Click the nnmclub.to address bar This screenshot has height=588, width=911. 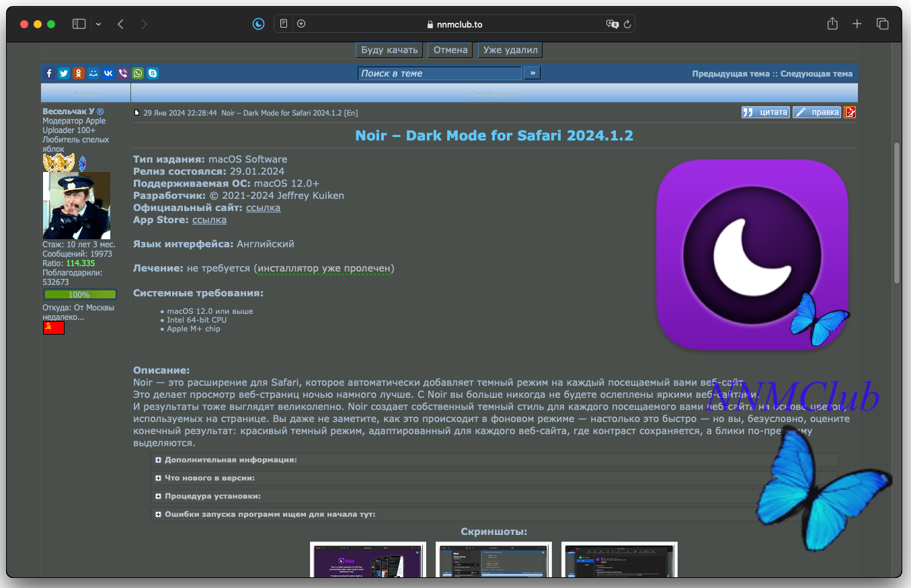pos(454,24)
